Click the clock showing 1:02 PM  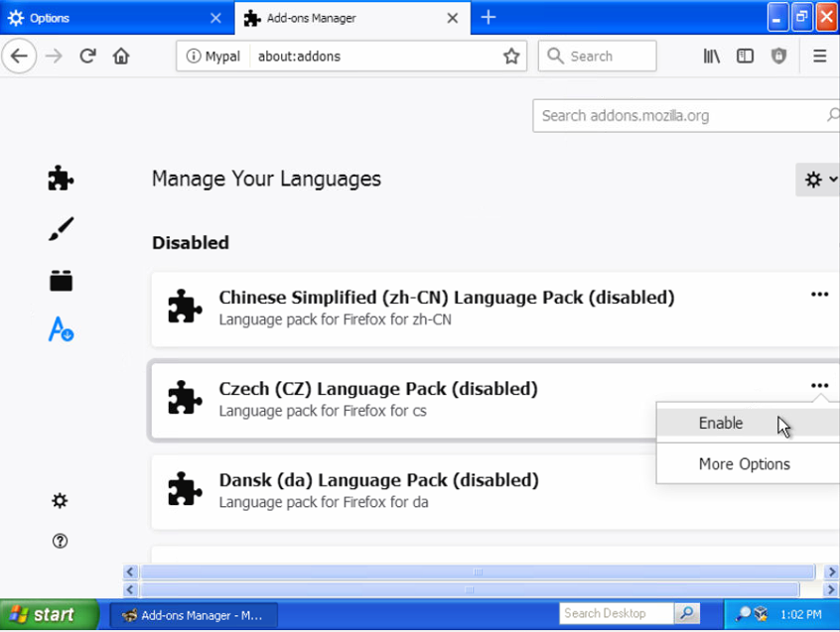click(801, 614)
